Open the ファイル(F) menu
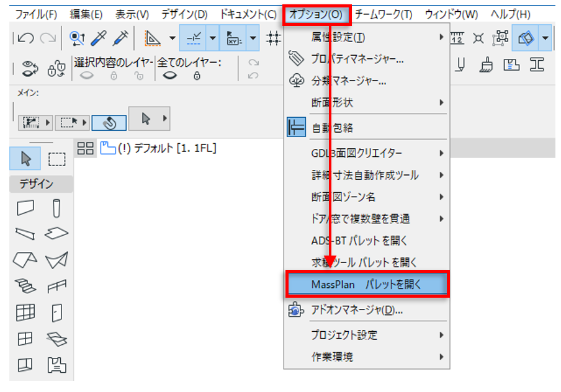The height and width of the screenshot is (392, 561). pos(36,15)
